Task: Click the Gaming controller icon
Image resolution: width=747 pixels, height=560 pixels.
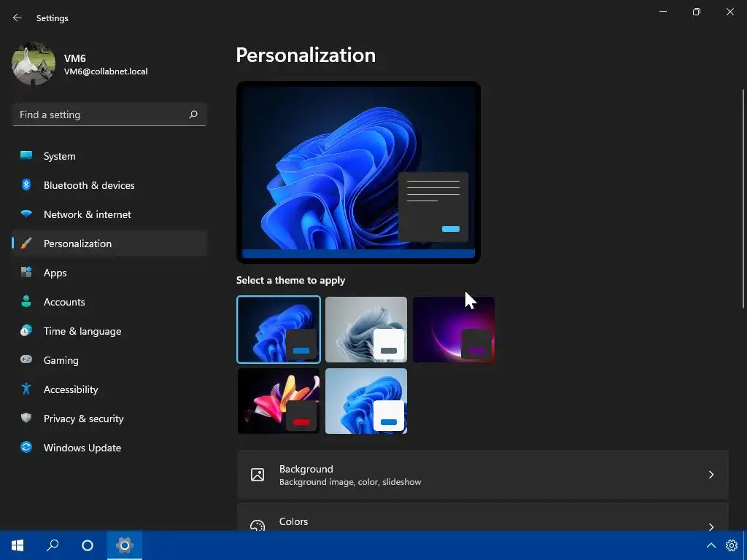Action: [26, 359]
